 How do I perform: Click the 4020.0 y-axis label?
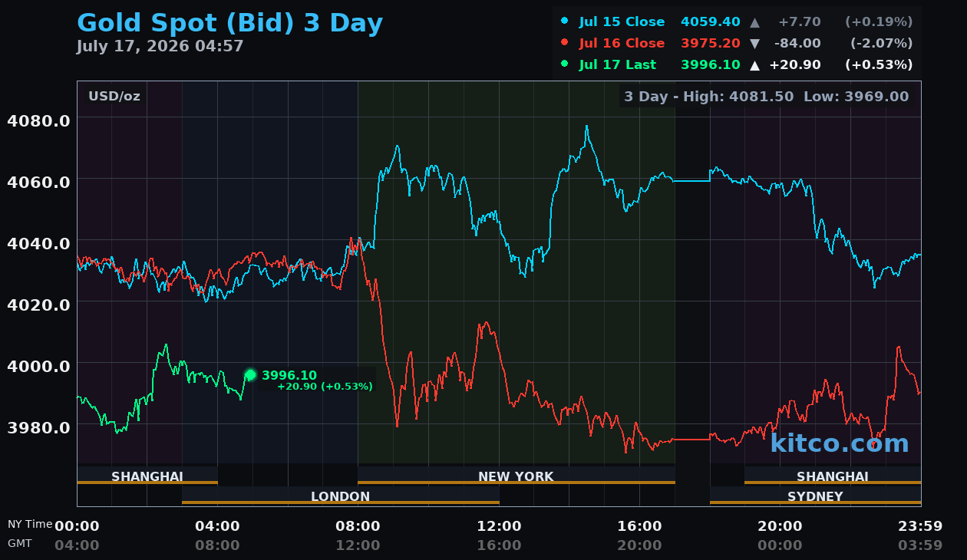38,305
